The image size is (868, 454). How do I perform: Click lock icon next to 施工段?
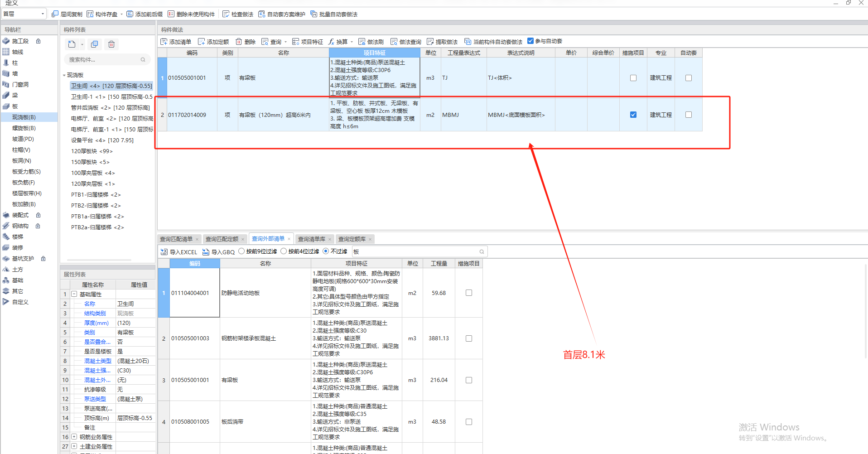click(x=39, y=41)
